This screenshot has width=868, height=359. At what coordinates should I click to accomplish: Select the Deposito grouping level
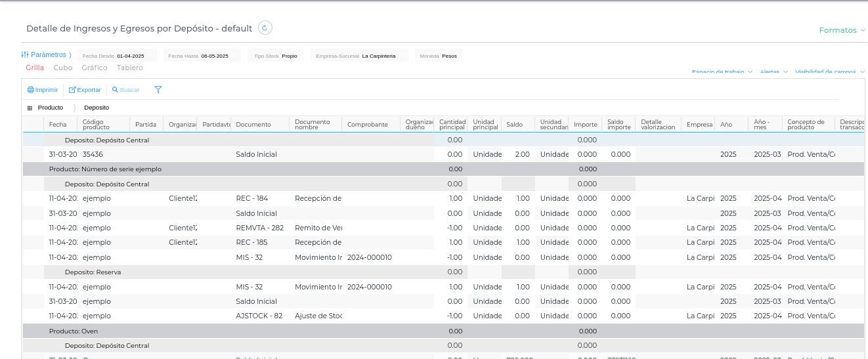pyautogui.click(x=97, y=108)
